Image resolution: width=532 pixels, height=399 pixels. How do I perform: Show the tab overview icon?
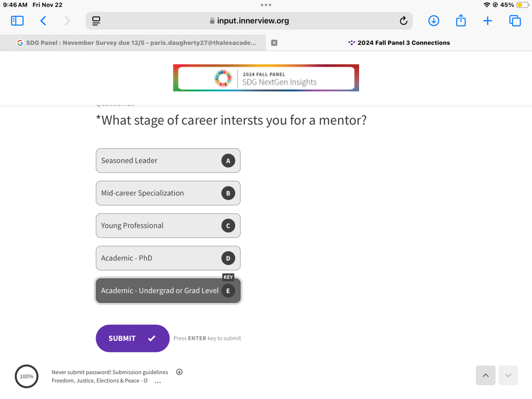[x=515, y=21]
